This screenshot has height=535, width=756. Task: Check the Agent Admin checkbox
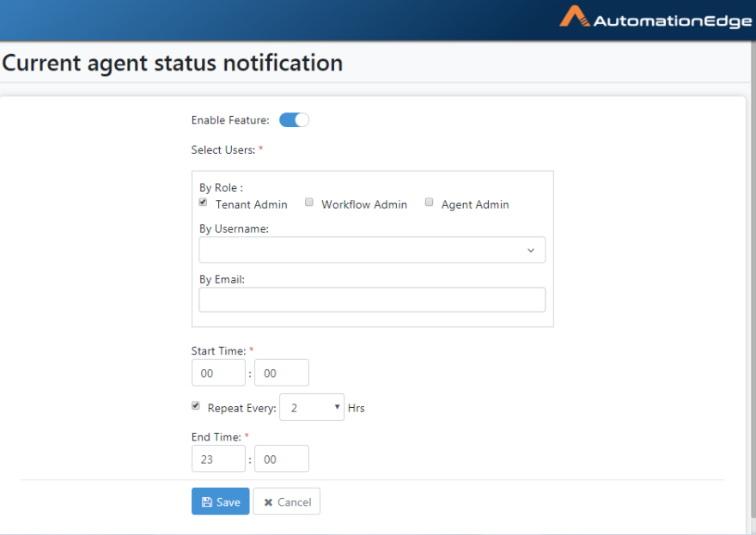(429, 202)
